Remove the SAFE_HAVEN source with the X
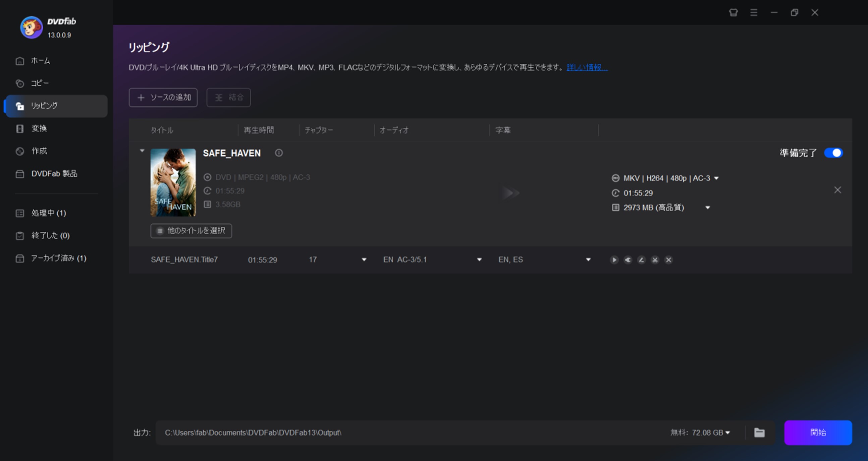 point(837,190)
